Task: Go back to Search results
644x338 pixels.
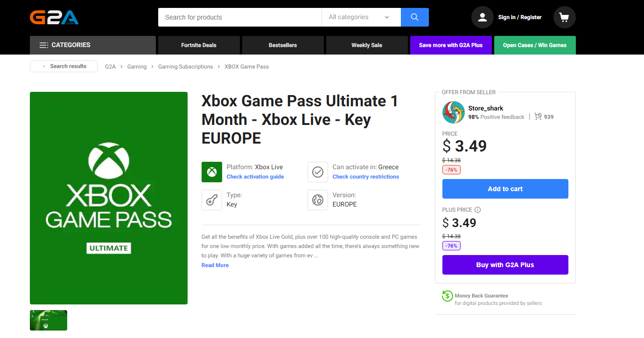Action: coord(63,66)
